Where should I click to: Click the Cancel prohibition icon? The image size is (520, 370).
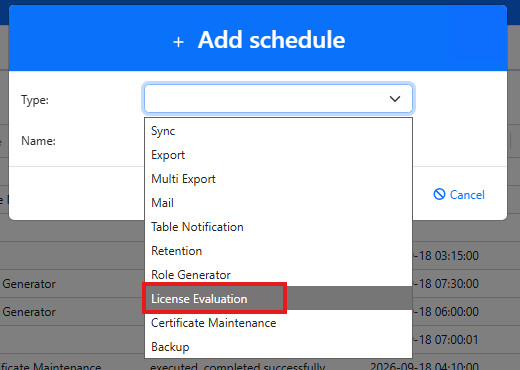pyautogui.click(x=439, y=194)
